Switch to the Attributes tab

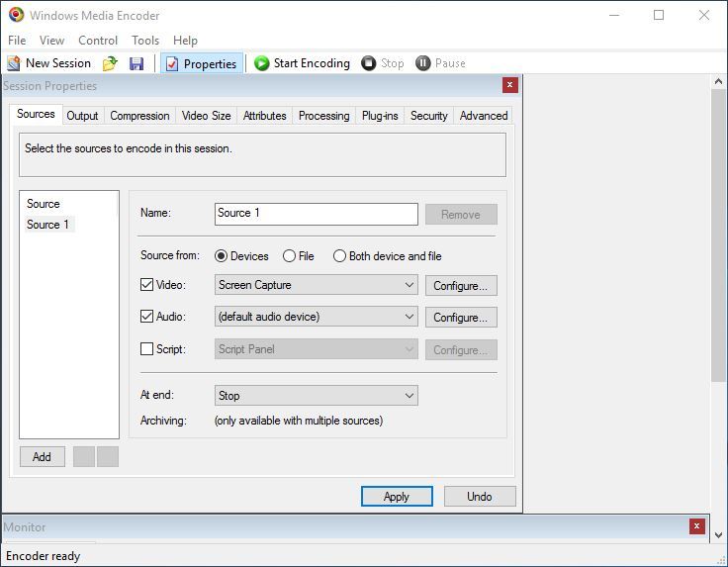(x=265, y=116)
